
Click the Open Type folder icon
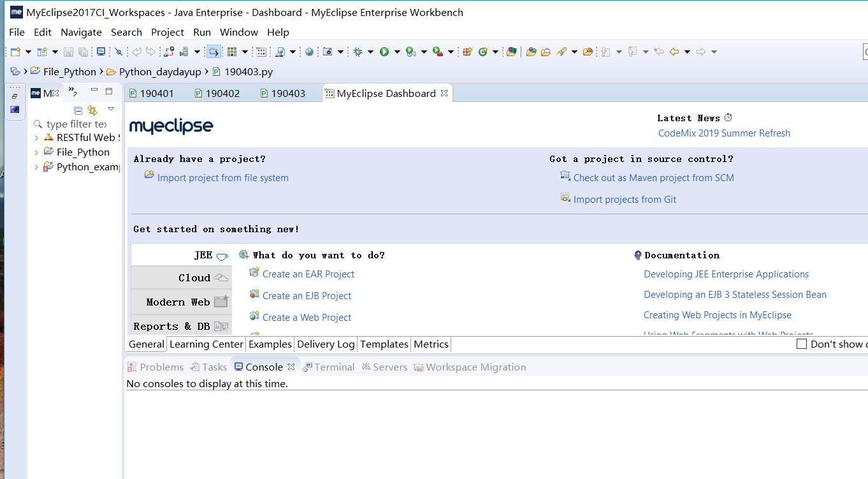tap(531, 52)
